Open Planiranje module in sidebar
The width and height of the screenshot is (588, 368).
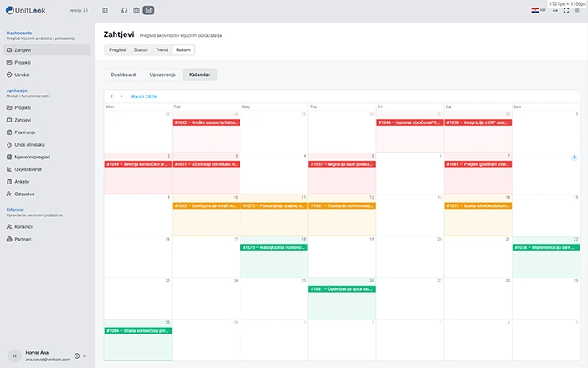pos(48,132)
